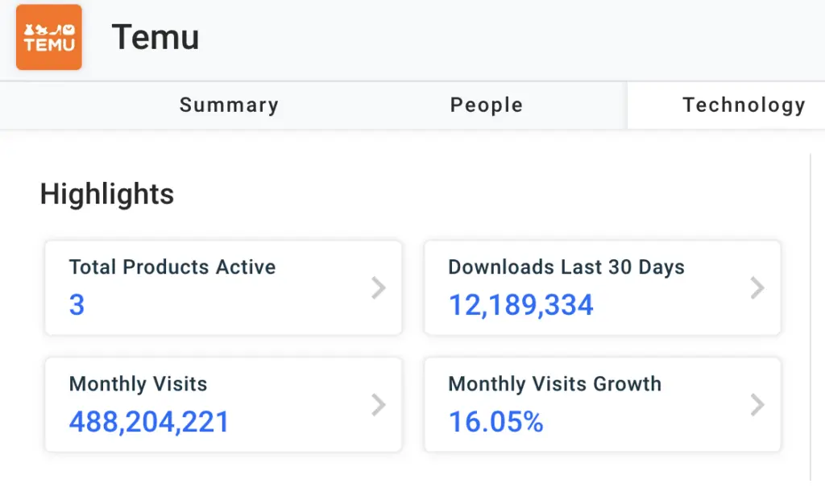Open the People tab
The width and height of the screenshot is (825, 504).
pos(486,105)
